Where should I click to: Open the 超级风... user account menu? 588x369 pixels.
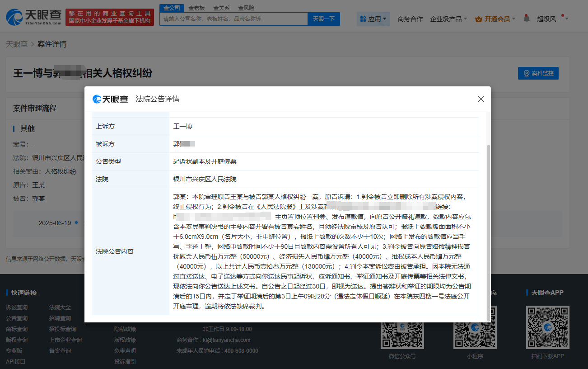pyautogui.click(x=552, y=19)
